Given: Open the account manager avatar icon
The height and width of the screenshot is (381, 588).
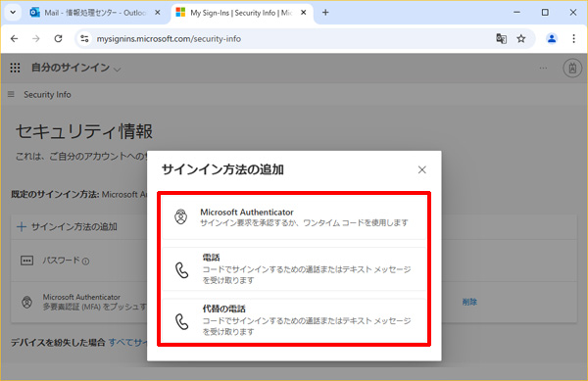Looking at the screenshot, I should click(572, 69).
